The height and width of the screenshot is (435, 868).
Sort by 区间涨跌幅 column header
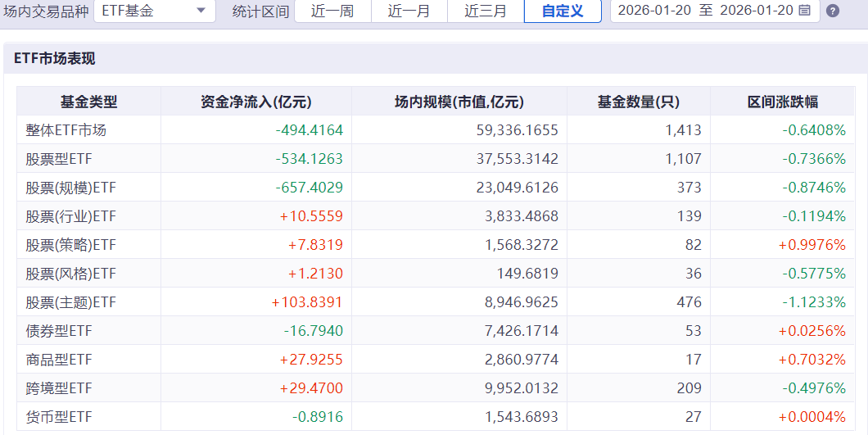point(782,102)
